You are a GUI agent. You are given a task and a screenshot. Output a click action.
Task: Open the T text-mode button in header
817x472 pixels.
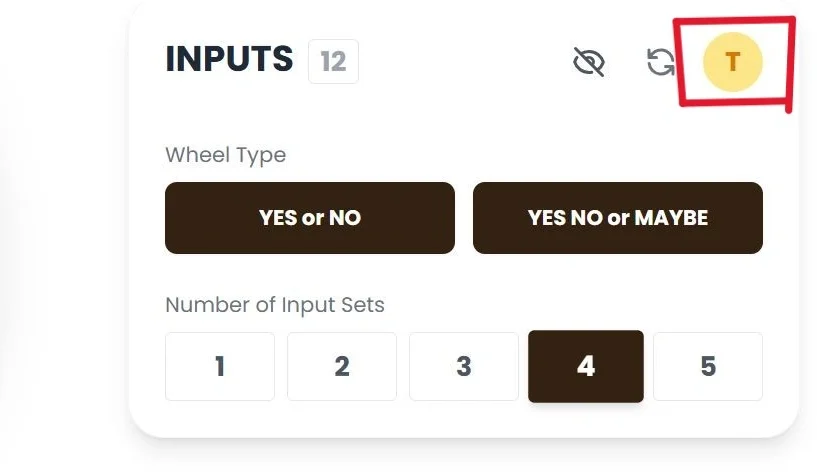click(732, 62)
